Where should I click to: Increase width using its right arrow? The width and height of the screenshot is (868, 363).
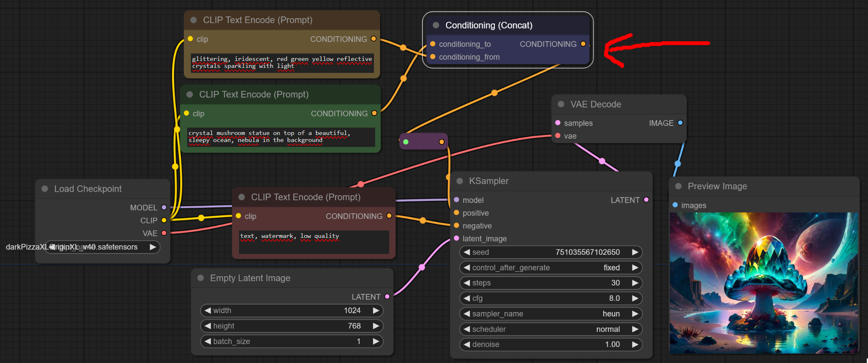[x=376, y=310]
